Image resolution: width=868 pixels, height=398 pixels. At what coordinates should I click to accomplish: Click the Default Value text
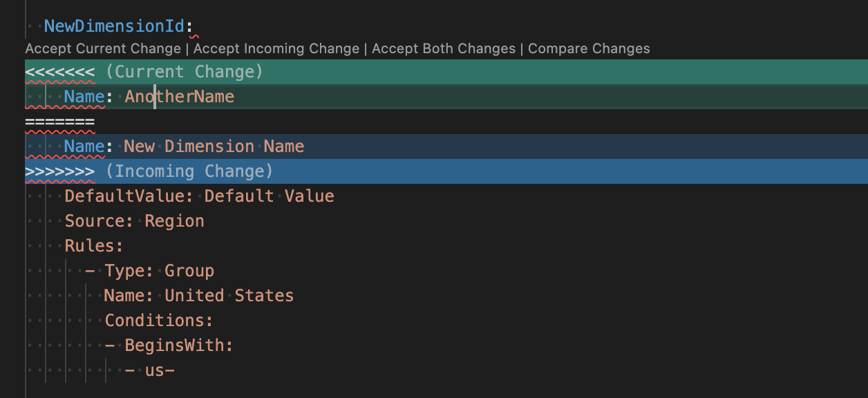(270, 196)
